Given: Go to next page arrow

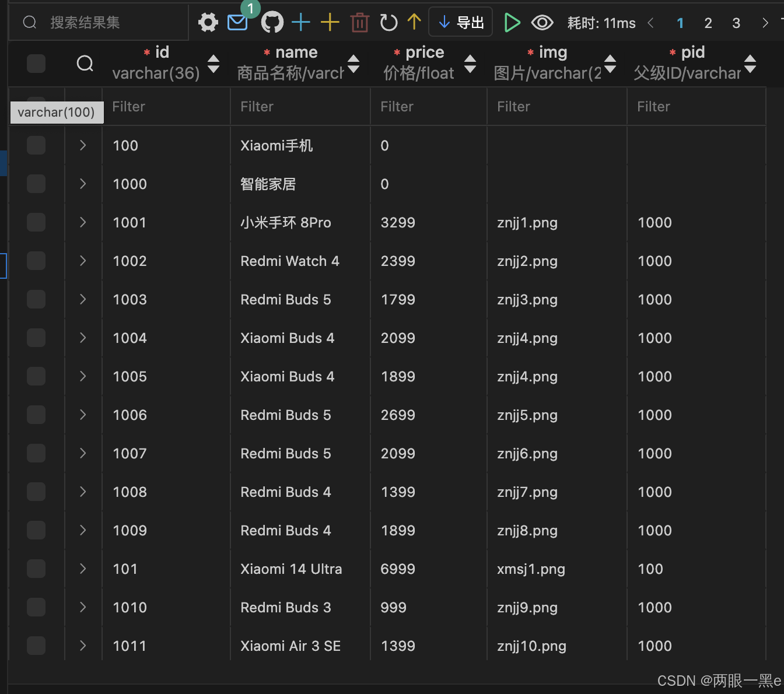Looking at the screenshot, I should pyautogui.click(x=765, y=23).
